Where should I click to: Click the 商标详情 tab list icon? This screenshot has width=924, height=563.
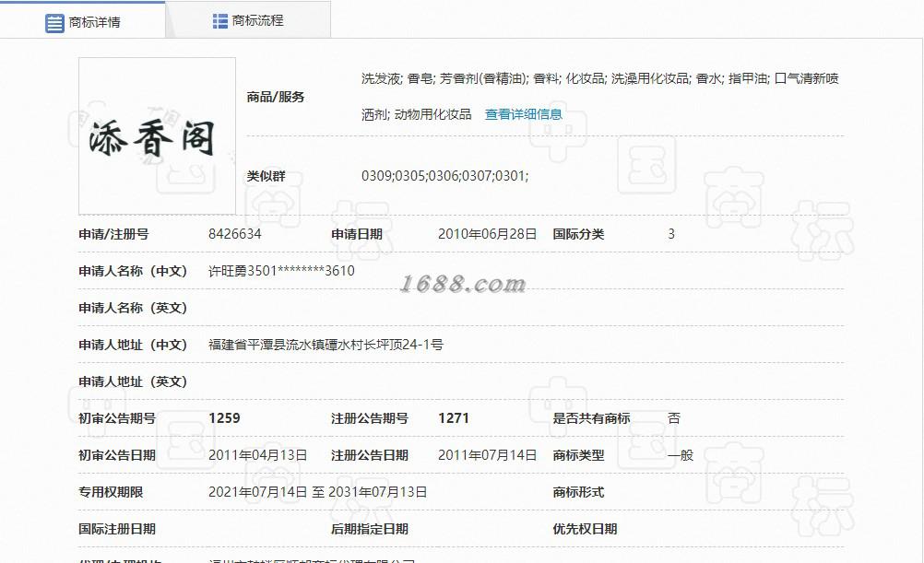[54, 23]
